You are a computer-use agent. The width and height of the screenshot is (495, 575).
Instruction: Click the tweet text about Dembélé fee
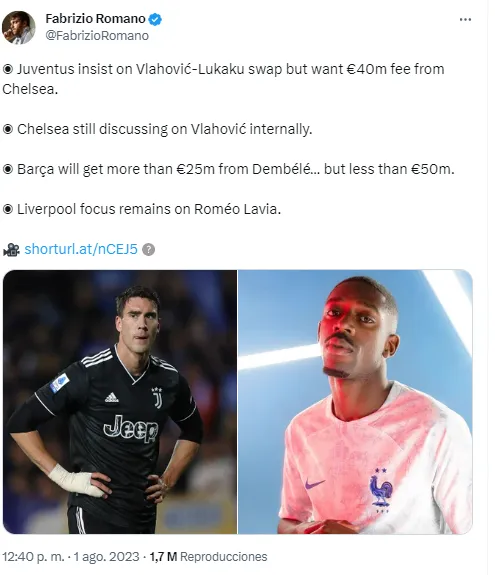pos(235,169)
